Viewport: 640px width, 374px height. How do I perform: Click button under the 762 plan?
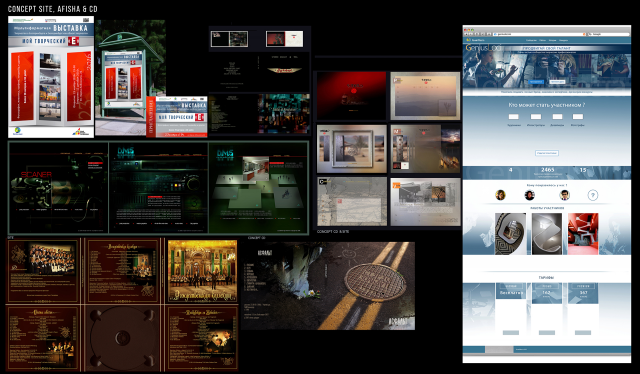coord(547,332)
